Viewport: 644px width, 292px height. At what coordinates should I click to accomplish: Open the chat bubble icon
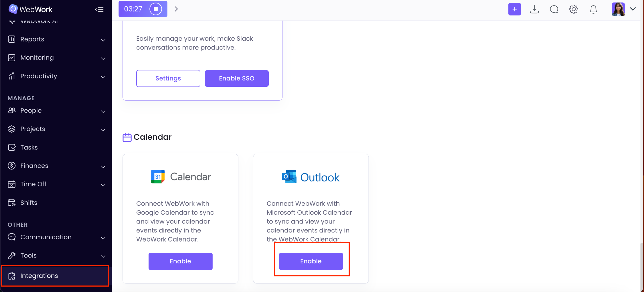click(554, 9)
